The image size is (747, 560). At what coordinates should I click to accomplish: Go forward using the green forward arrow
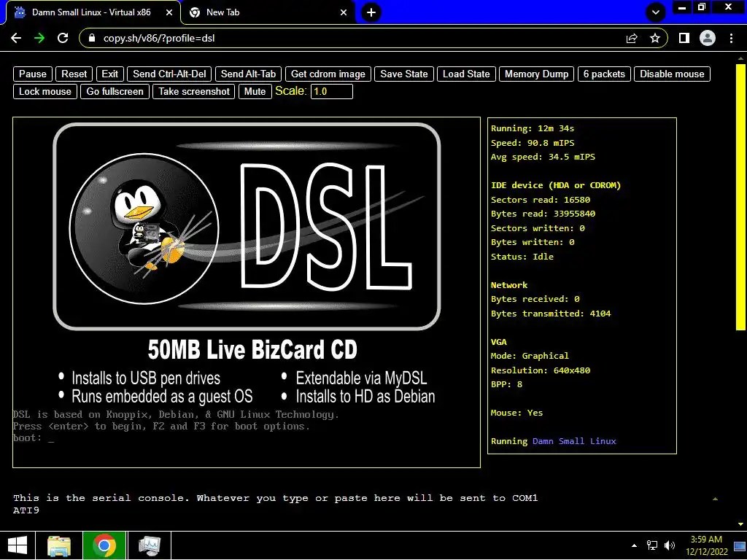coord(39,38)
